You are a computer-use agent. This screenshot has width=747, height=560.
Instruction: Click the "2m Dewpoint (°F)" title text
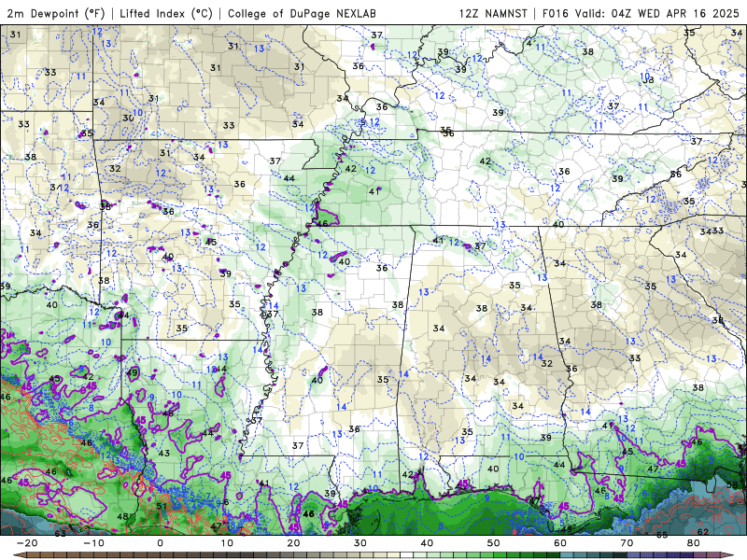(56, 13)
